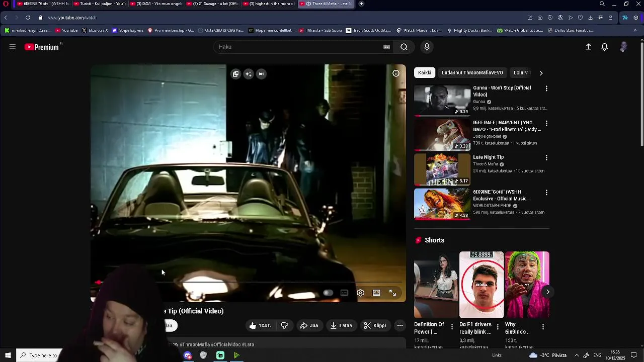The width and height of the screenshot is (644, 362).
Task: Switch to 21 Savage - a lot tab
Action: [213, 4]
